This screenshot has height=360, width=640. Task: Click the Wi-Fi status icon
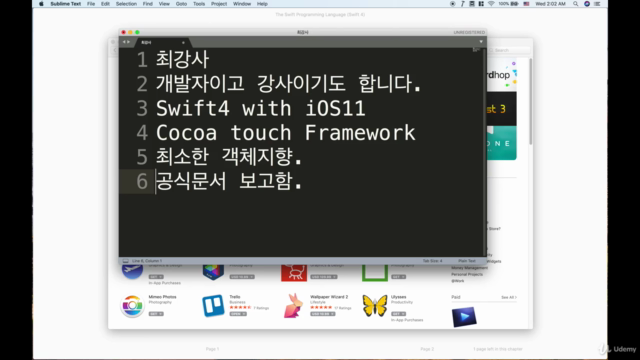(x=491, y=4)
